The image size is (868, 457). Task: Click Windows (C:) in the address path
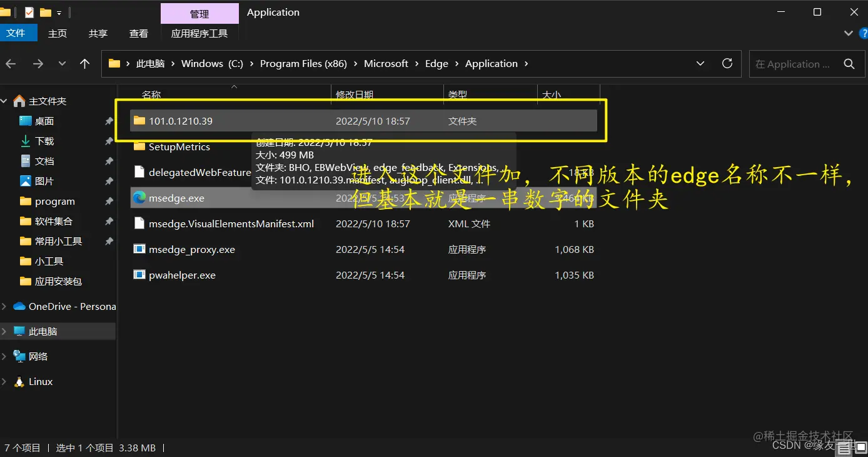click(212, 64)
